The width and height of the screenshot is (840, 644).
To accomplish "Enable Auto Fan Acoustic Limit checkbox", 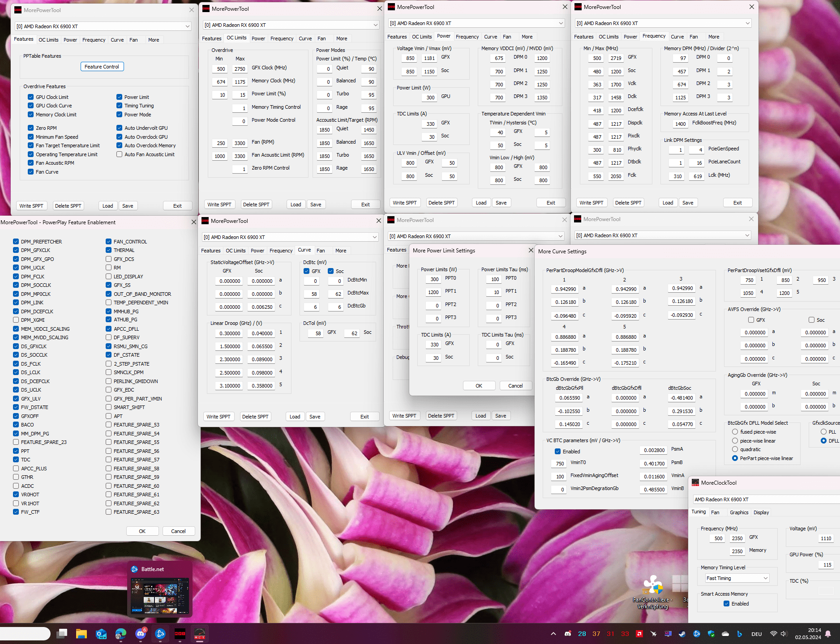I will click(119, 154).
